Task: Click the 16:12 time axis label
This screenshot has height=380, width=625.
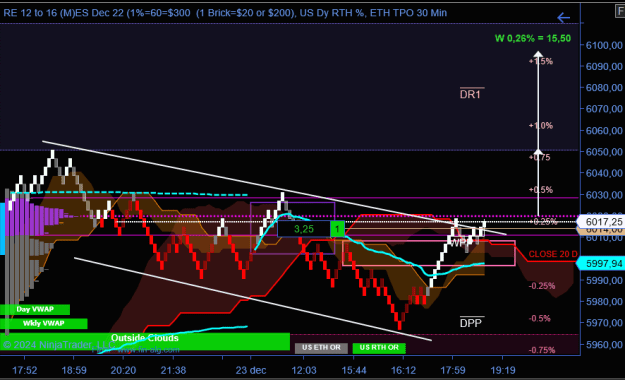Action: [x=403, y=370]
